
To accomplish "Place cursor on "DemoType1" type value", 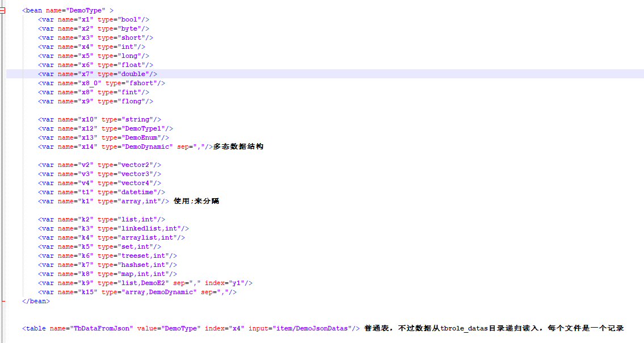I will [x=146, y=128].
